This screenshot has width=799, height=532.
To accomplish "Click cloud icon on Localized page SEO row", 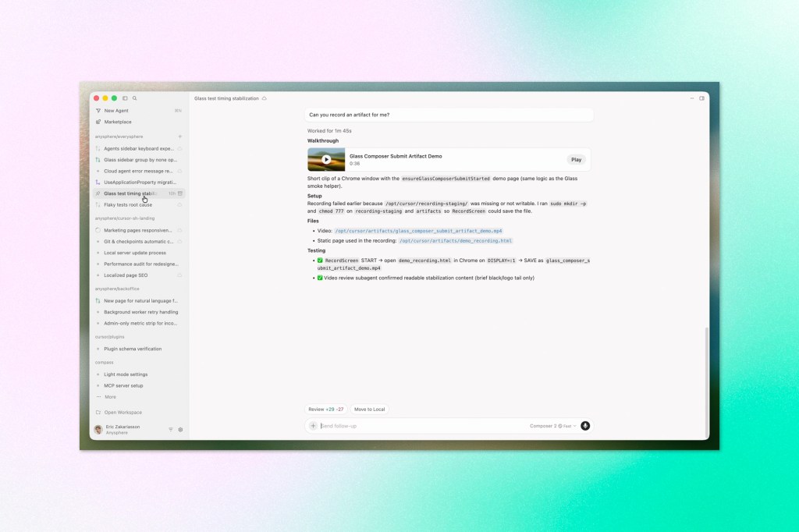I will tap(180, 275).
